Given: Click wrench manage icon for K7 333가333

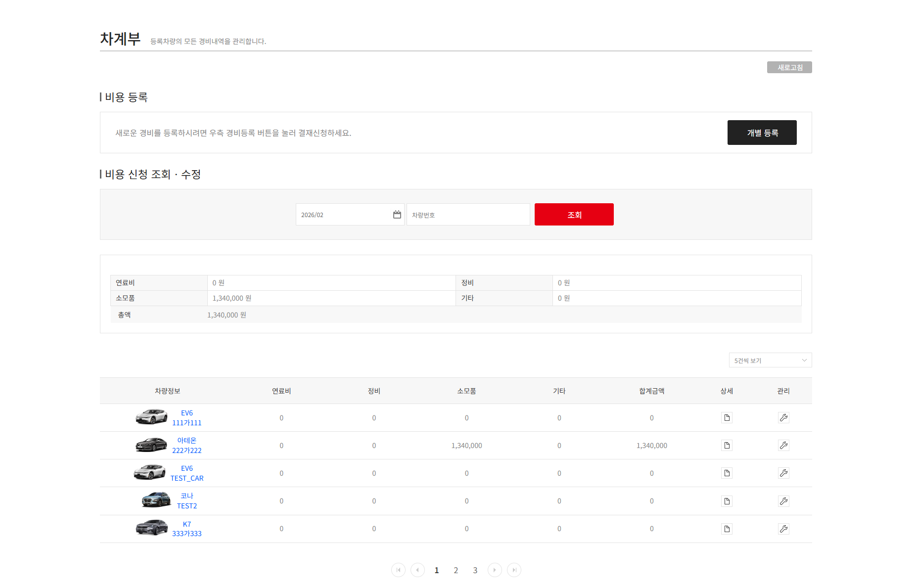Looking at the screenshot, I should [783, 529].
